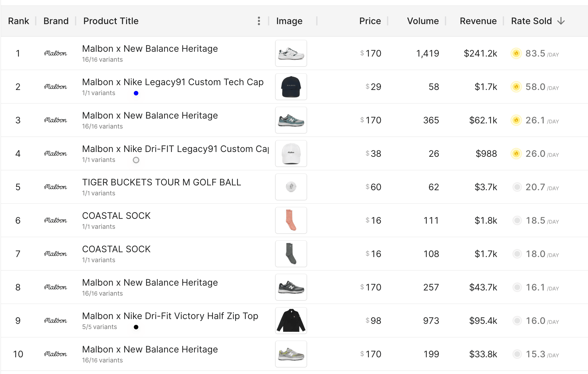This screenshot has height=374, width=588.
Task: Select the black color swatch under Victory Half Zip Top
Action: pyautogui.click(x=136, y=327)
